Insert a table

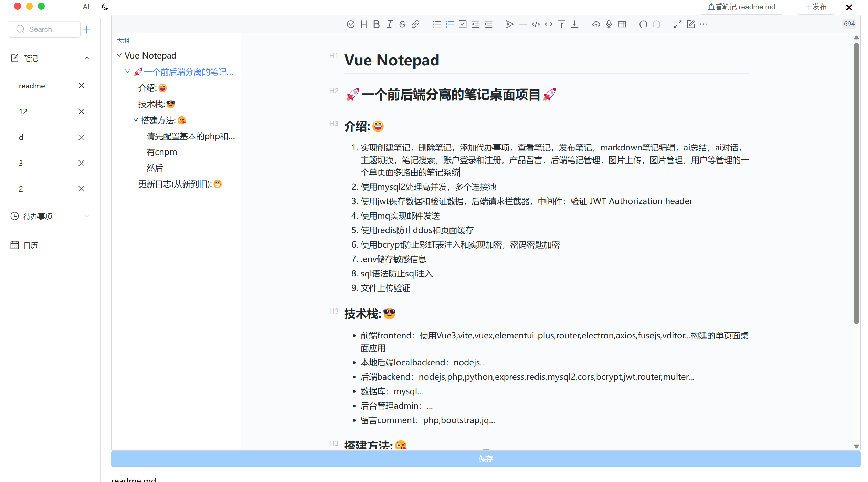point(622,24)
